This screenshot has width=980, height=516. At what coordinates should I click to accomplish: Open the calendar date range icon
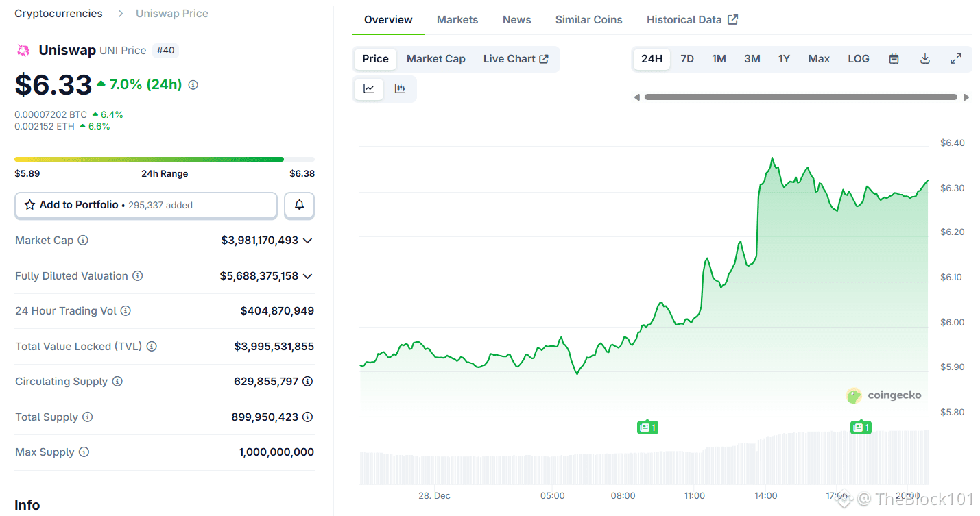pos(894,59)
